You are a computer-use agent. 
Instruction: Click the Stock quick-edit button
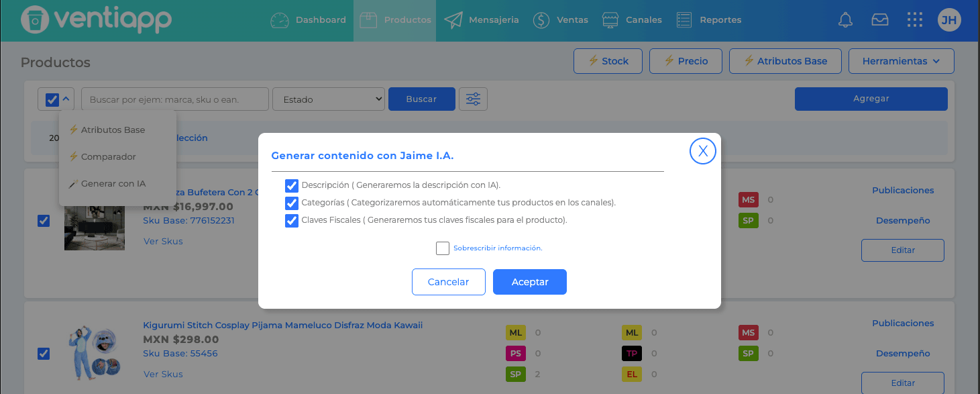coord(608,61)
